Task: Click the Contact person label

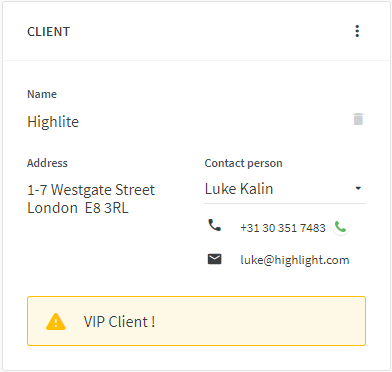Action: (243, 163)
